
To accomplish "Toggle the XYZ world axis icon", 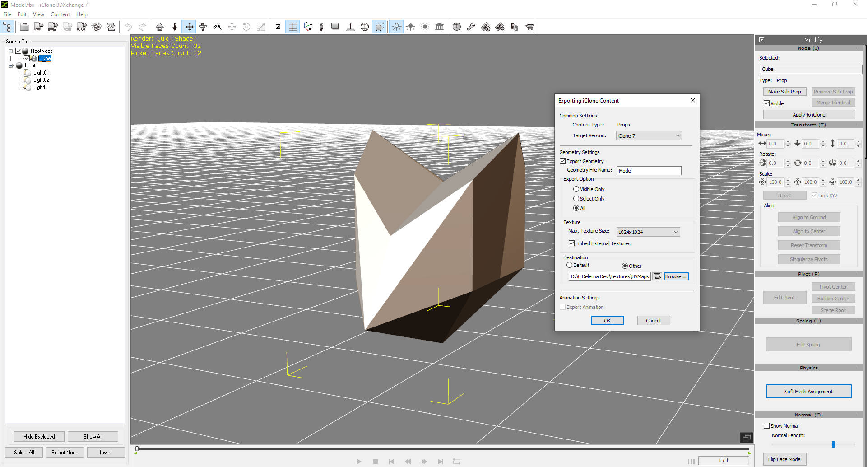I will 308,27.
